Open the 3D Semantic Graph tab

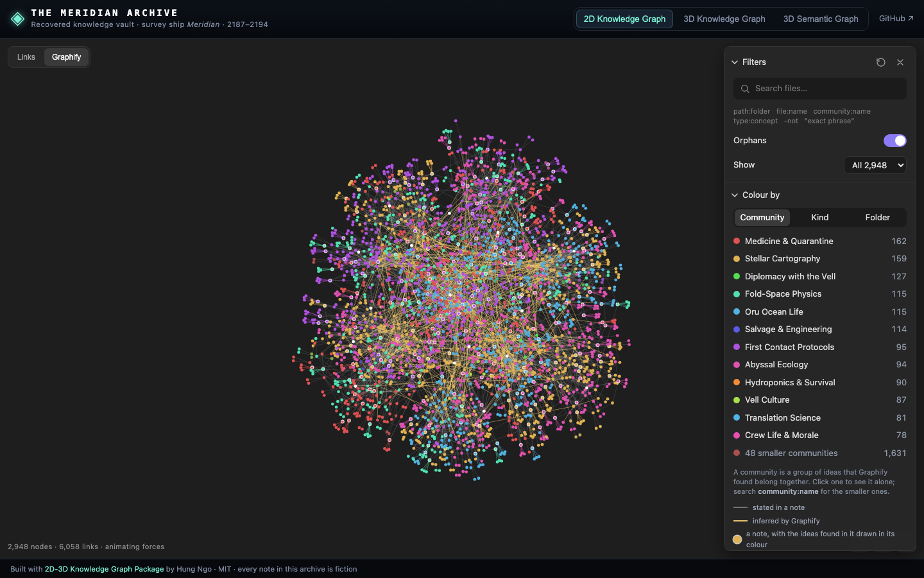coord(821,19)
